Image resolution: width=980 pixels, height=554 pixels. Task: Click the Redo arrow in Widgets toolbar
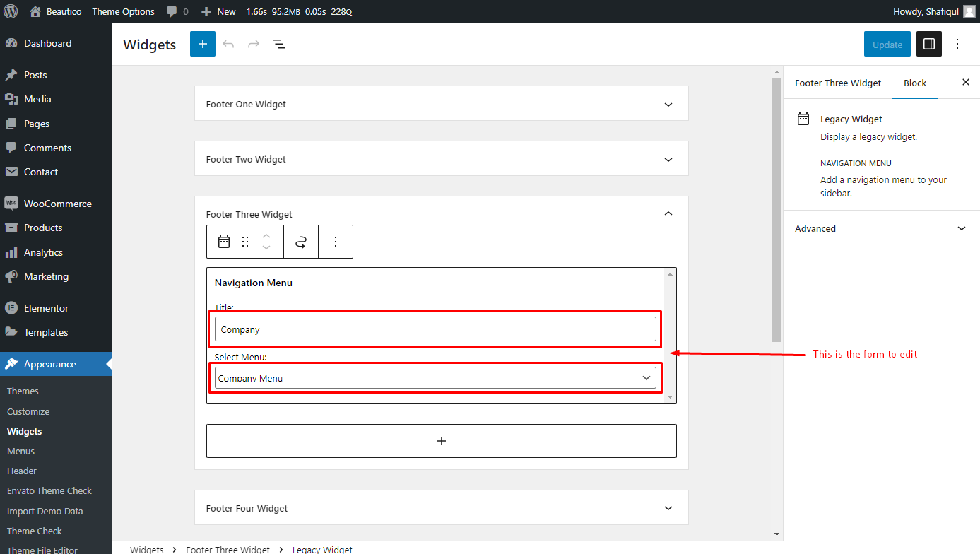point(254,44)
